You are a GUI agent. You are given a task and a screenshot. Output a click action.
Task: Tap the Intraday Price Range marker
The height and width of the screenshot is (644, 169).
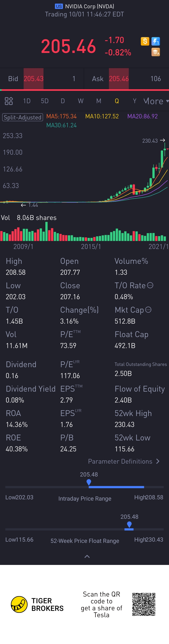(89, 482)
